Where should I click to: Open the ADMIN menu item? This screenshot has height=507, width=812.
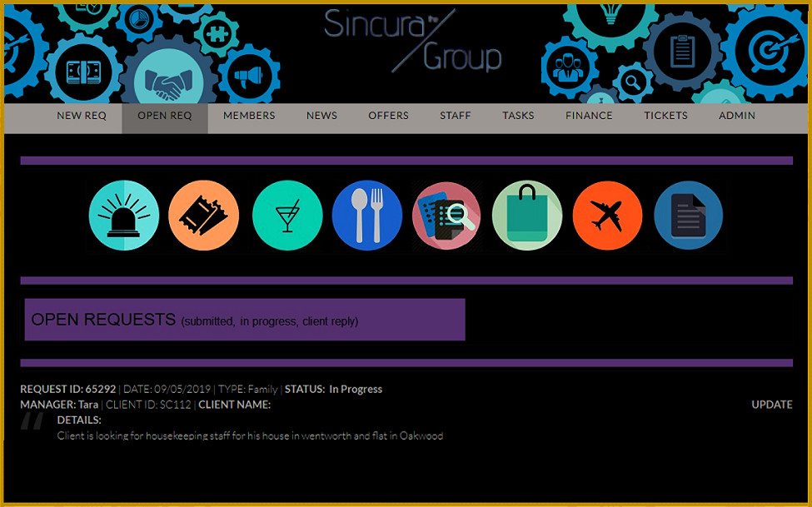pos(736,116)
